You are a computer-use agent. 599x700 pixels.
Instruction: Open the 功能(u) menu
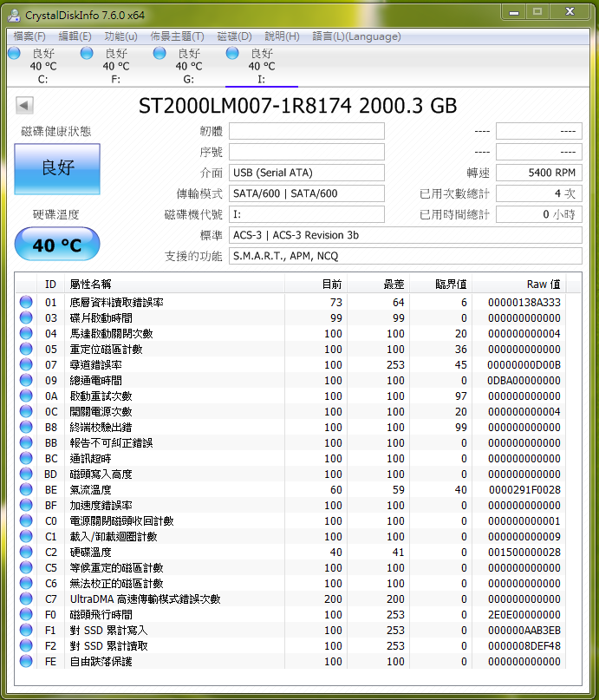tap(120, 36)
